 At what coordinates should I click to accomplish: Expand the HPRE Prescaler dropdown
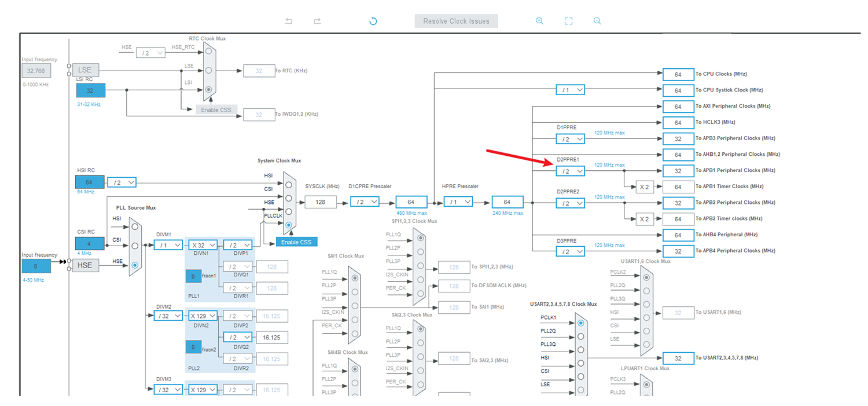pyautogui.click(x=458, y=202)
